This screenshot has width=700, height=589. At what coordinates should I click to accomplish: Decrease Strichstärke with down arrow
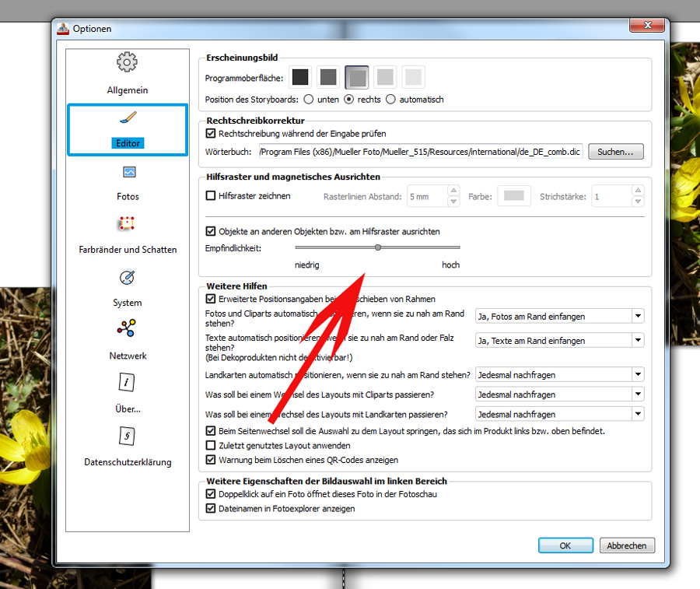coord(639,202)
